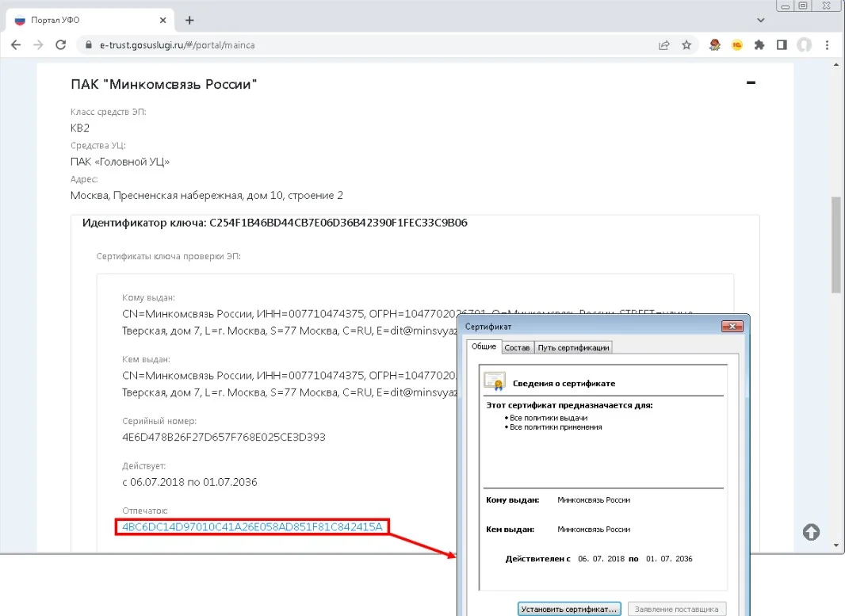Maximize the browser window
Viewport: 845px width, 616px height.
pyautogui.click(x=803, y=6)
